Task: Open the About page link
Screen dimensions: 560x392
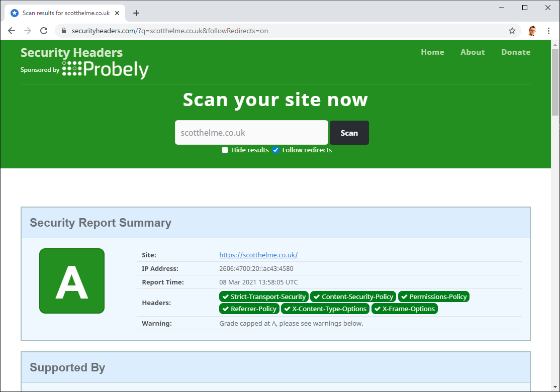Action: click(473, 52)
